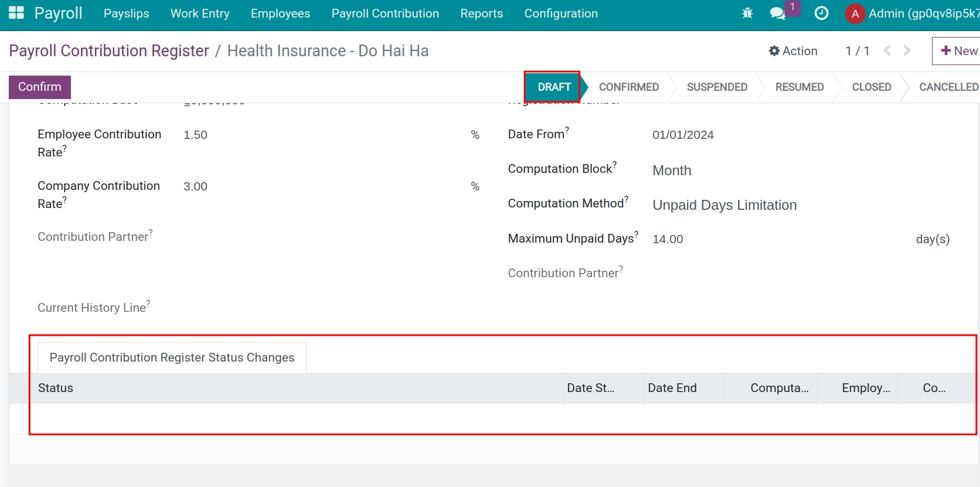The height and width of the screenshot is (487, 980).
Task: Click the Employee Contribution Rate field
Action: pyautogui.click(x=322, y=135)
